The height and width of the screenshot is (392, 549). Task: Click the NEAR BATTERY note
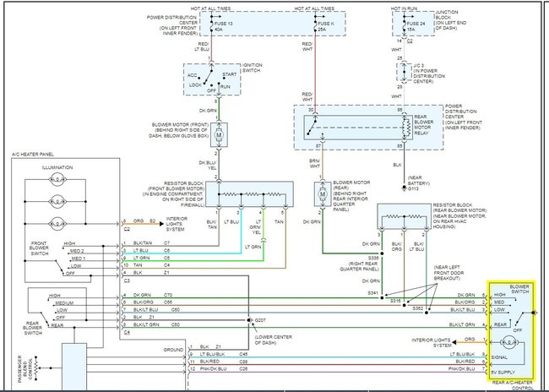419,181
